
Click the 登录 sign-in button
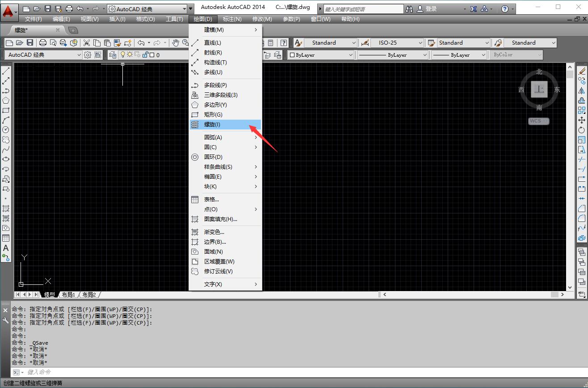tap(426, 8)
